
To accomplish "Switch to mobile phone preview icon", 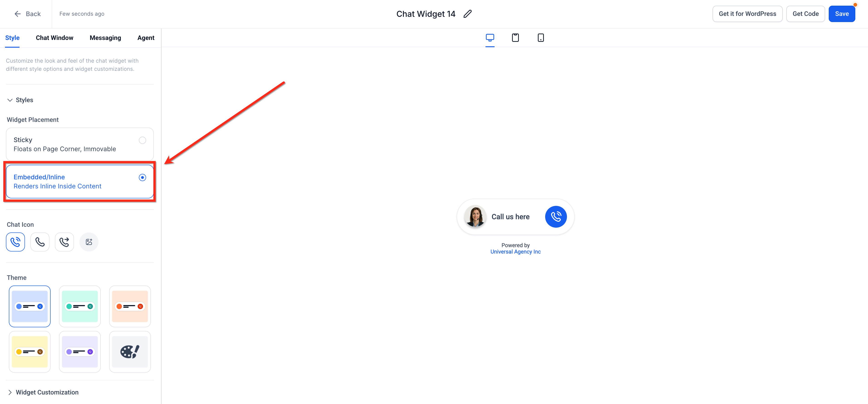I will point(540,37).
